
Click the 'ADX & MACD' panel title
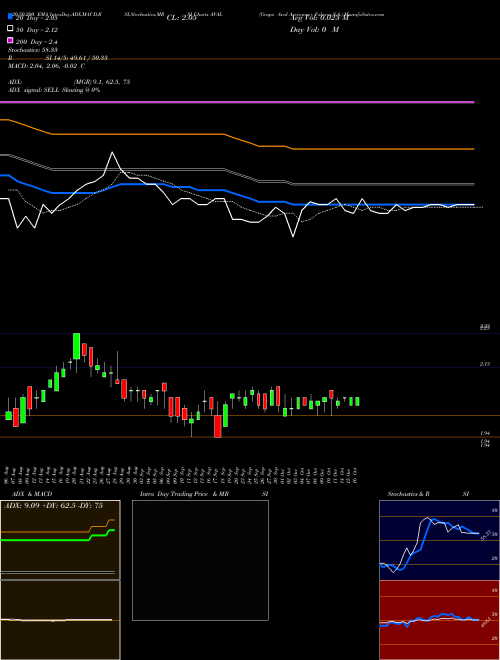32,494
